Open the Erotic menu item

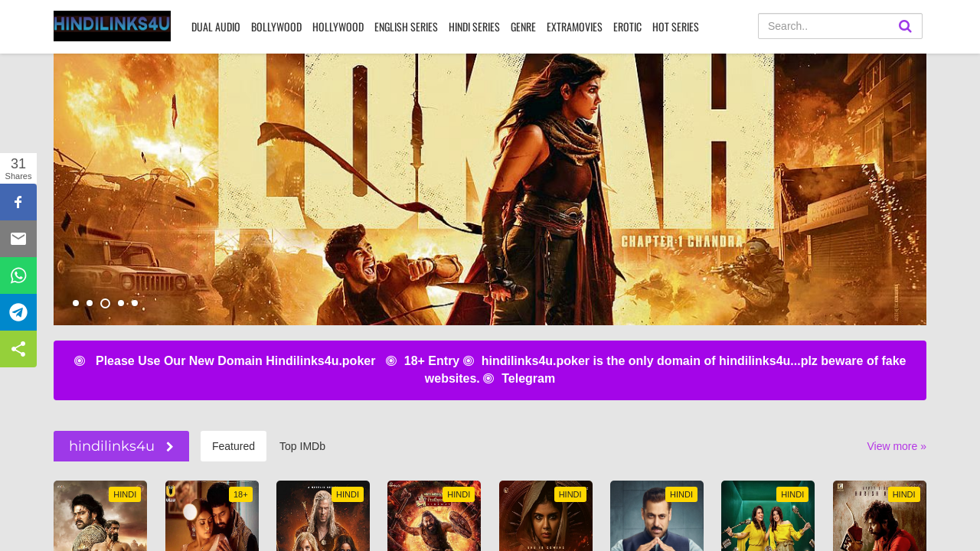tap(627, 27)
